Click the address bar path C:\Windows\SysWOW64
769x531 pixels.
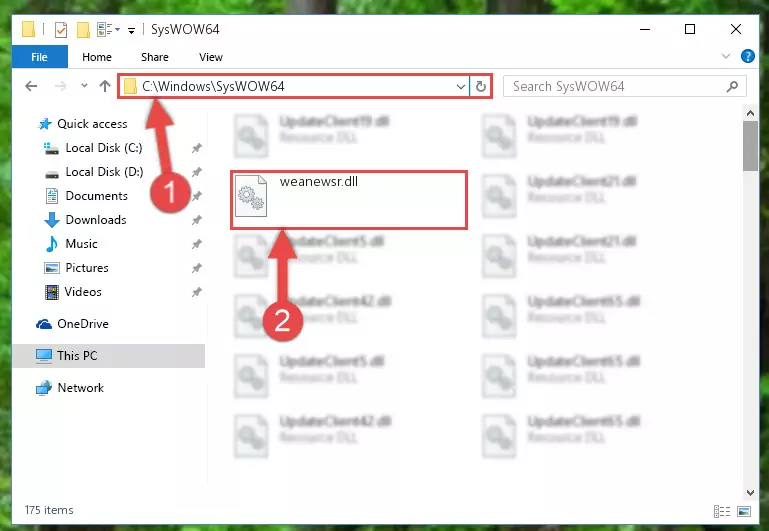(x=213, y=86)
